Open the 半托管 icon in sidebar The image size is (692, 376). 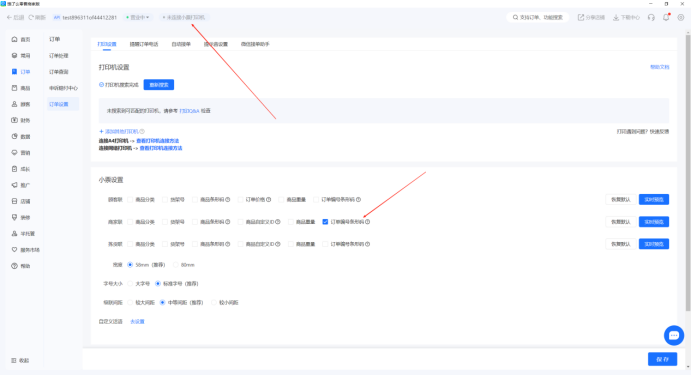(15, 233)
